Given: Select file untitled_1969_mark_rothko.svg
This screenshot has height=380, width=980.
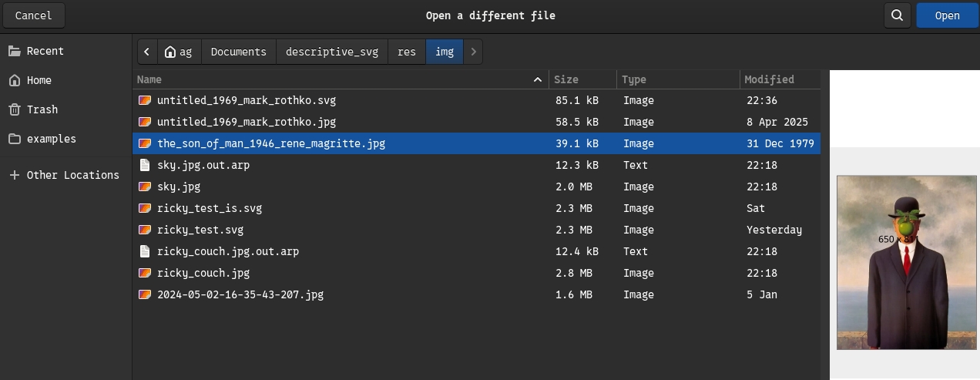Looking at the screenshot, I should (477, 100).
